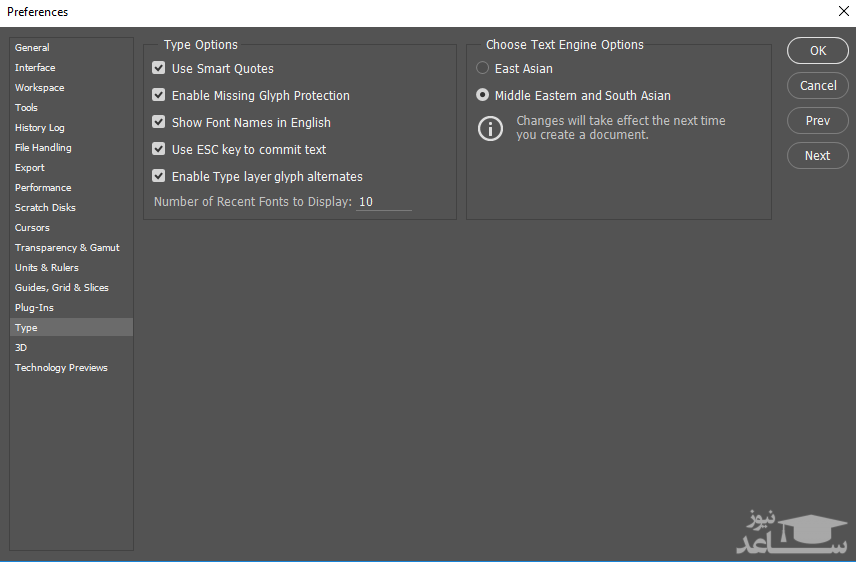Click the Cancel button

pyautogui.click(x=818, y=86)
